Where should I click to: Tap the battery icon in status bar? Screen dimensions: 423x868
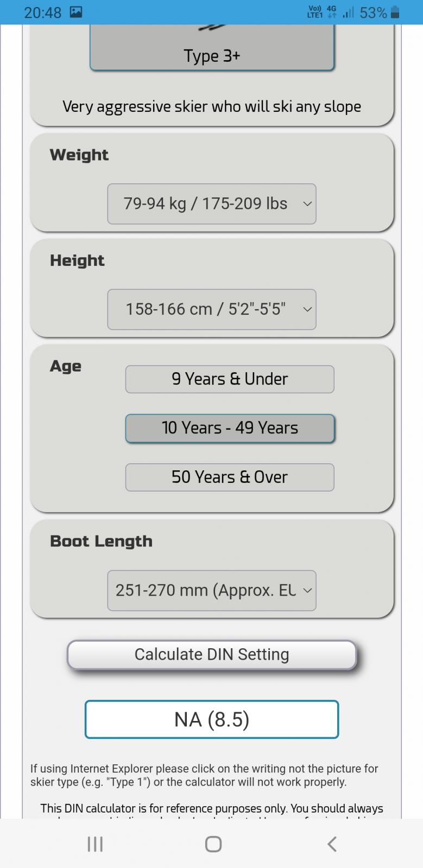pos(395,12)
